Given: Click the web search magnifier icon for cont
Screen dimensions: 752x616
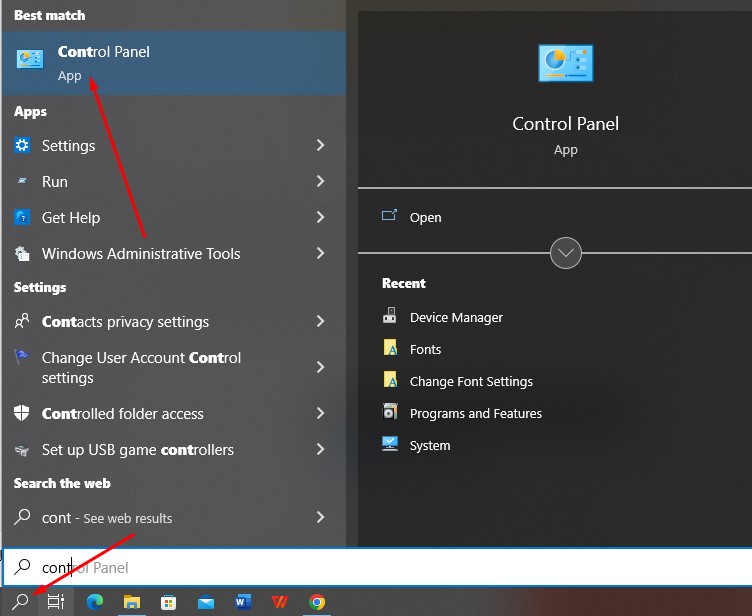Looking at the screenshot, I should [22, 517].
